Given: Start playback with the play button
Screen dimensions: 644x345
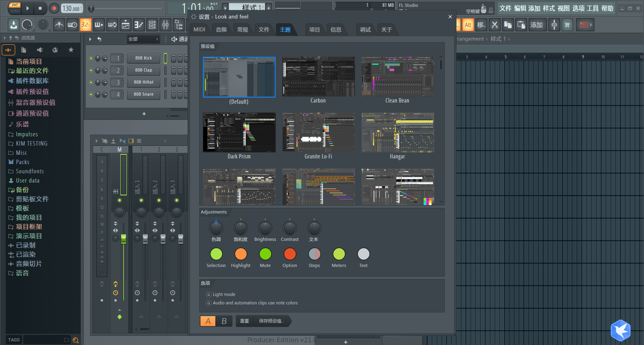Looking at the screenshot, I should tap(27, 8).
